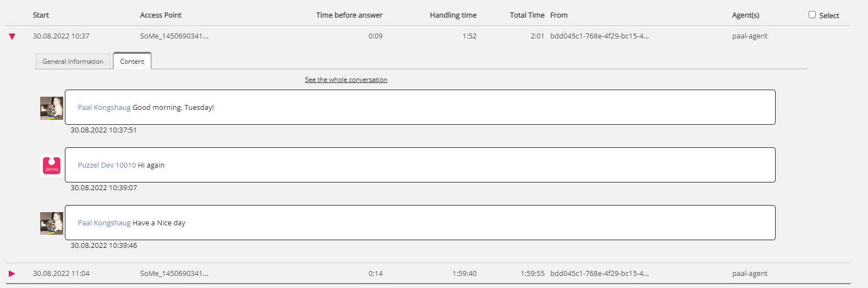Click the From column header
The width and height of the screenshot is (868, 288).
(x=559, y=15)
